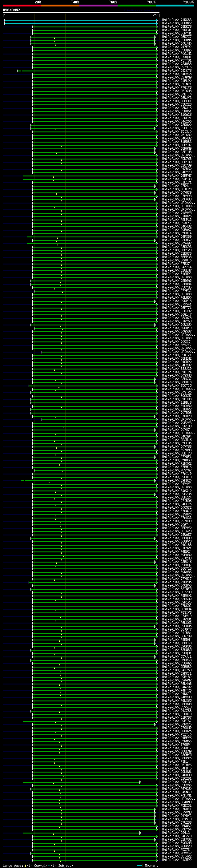The image size is (197, 868).
Task: Pick the UniRef100_Q2JQS8 entry
Action: [177, 64]
